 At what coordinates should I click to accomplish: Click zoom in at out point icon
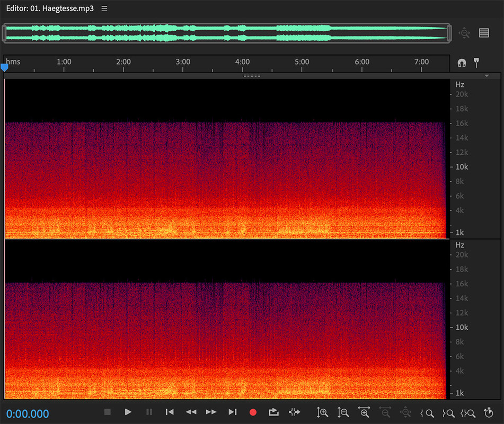tap(448, 413)
